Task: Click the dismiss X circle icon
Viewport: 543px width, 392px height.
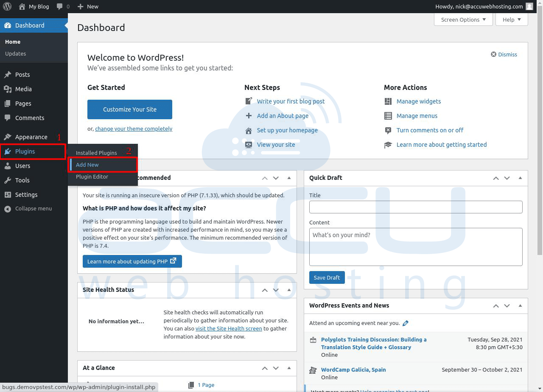Action: [494, 54]
